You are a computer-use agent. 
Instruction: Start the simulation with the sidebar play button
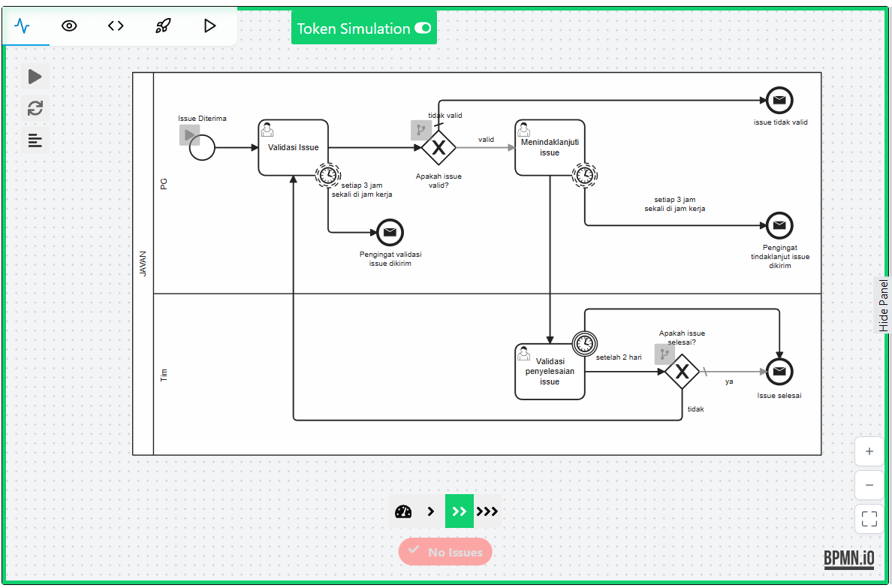pos(35,76)
